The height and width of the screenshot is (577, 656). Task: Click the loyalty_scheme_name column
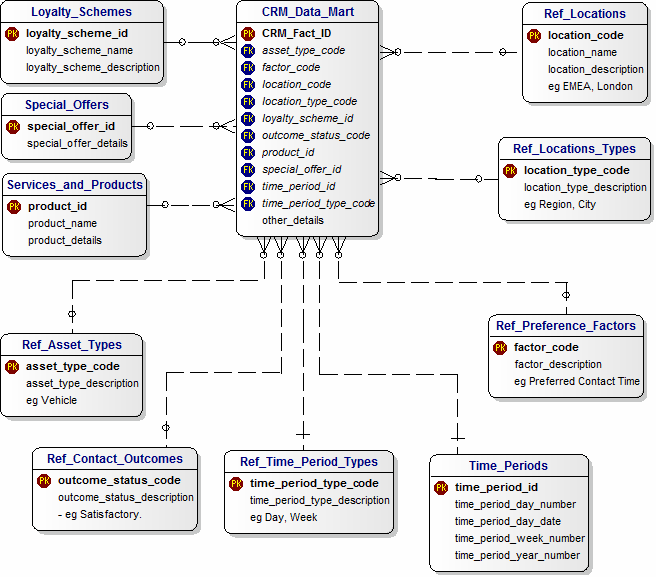[x=79, y=51]
